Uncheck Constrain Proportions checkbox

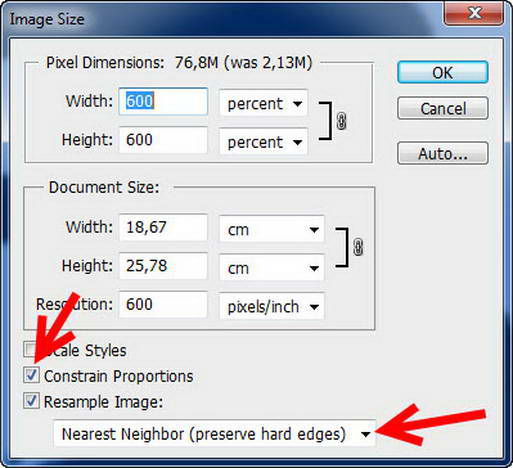[31, 375]
